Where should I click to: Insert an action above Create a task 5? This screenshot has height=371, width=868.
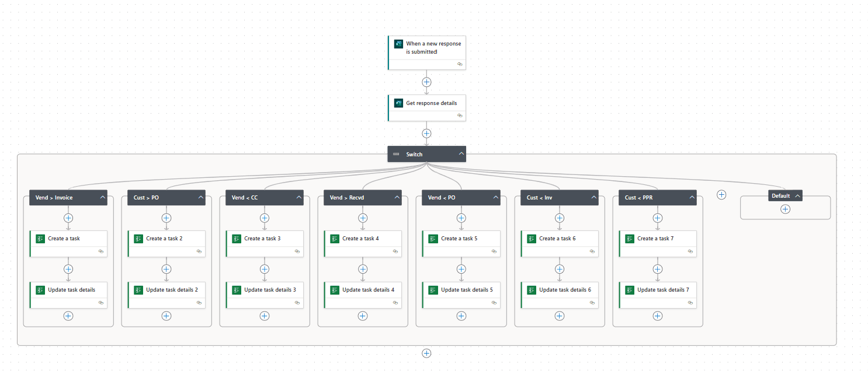pyautogui.click(x=461, y=218)
